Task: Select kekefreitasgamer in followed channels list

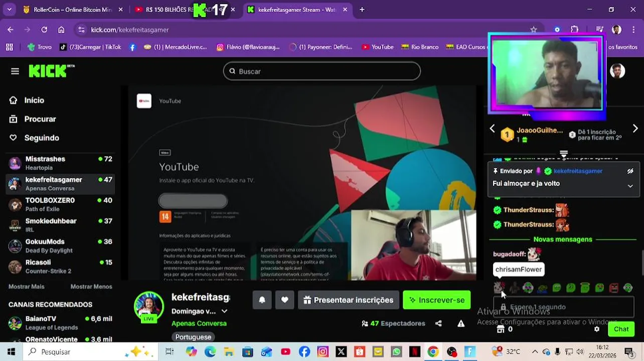Action: coord(61,184)
